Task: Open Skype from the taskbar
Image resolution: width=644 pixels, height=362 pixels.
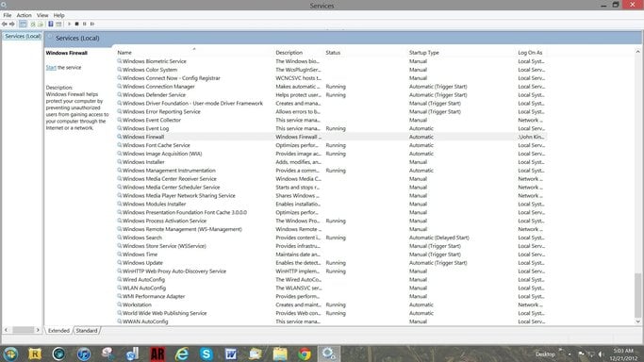Action: click(x=206, y=354)
